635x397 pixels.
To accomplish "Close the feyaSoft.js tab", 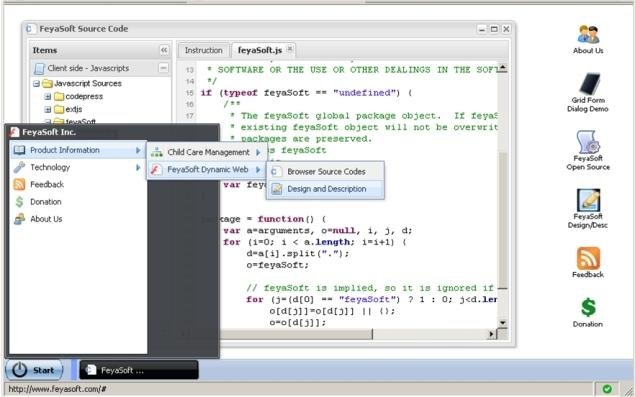I will pos(290,49).
